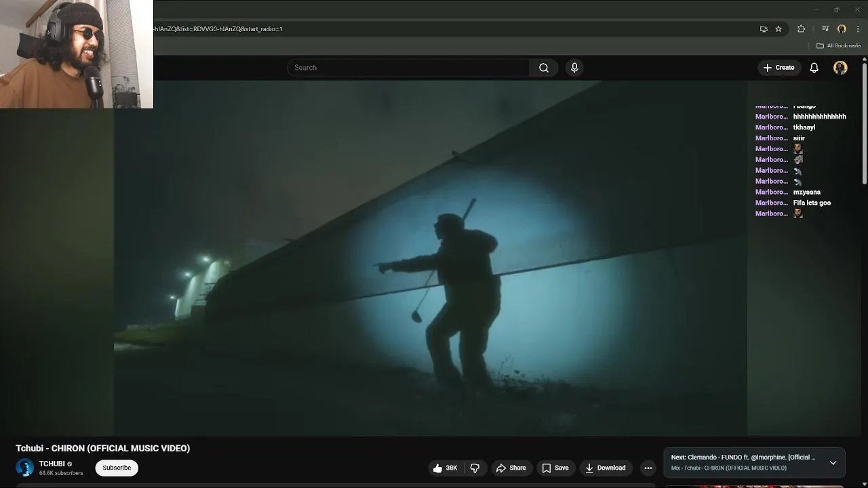This screenshot has height=488, width=868.
Task: Open Chrome three-dot menu
Action: point(858,29)
